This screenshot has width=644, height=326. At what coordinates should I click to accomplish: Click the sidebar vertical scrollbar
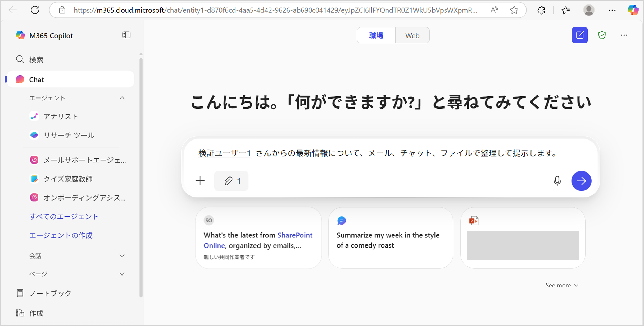click(141, 177)
